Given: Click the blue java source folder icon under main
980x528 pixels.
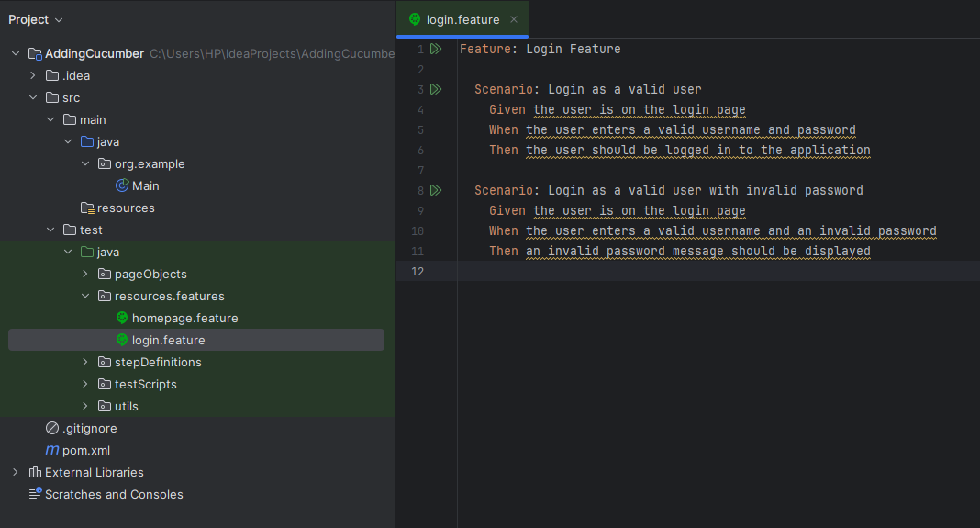Looking at the screenshot, I should click(87, 142).
